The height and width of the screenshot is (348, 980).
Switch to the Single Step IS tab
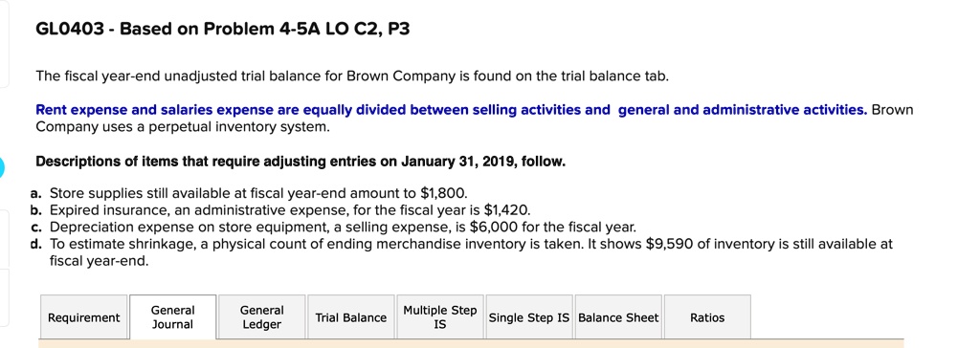click(x=528, y=317)
